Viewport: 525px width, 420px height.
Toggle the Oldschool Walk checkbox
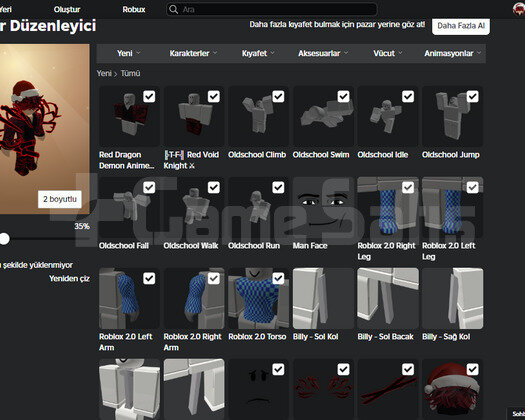click(214, 188)
